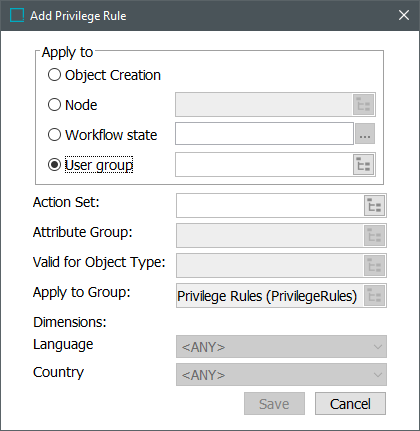This screenshot has height=431, width=420.
Task: Select the User group radio button
Action: pyautogui.click(x=54, y=165)
